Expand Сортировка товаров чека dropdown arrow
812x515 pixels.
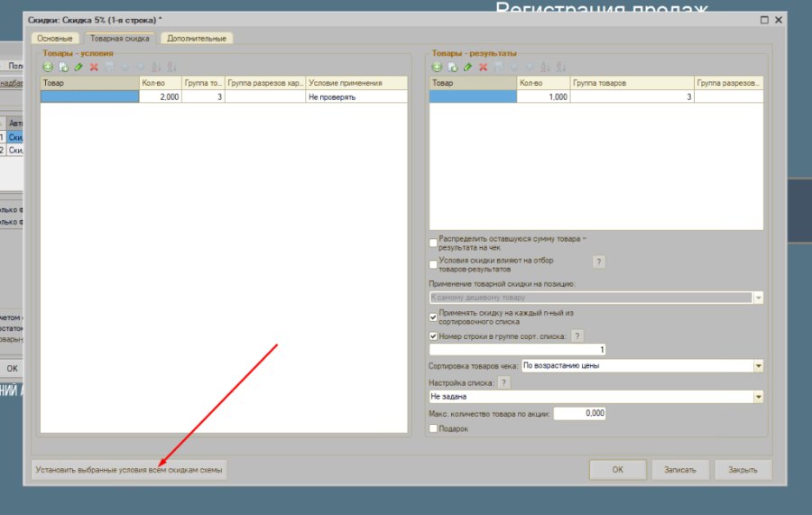(x=758, y=366)
